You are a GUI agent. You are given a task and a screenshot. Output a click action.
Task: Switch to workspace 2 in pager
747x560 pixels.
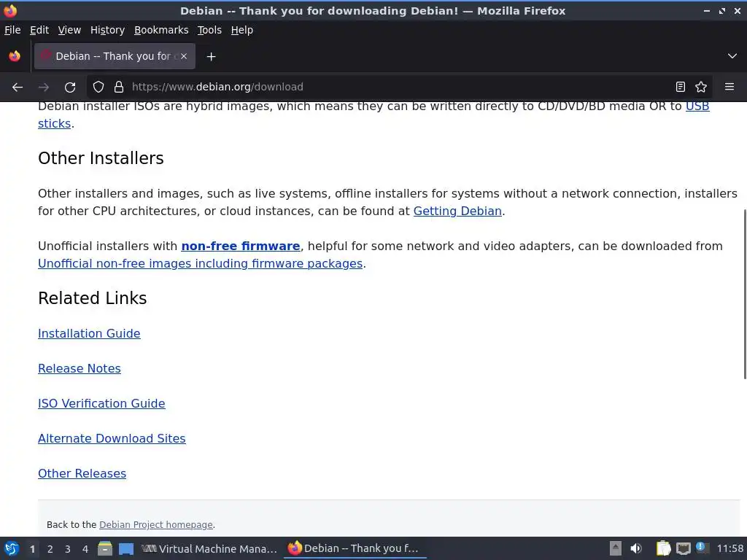(x=50, y=549)
